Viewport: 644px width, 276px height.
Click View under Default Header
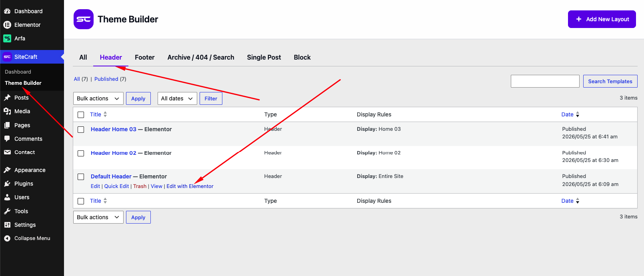(x=156, y=186)
